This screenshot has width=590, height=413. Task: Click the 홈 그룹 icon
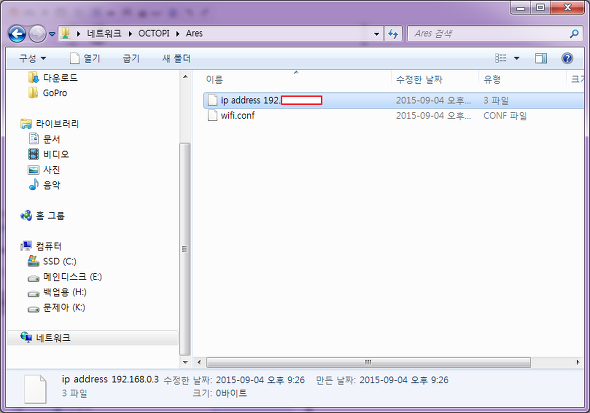click(26, 216)
